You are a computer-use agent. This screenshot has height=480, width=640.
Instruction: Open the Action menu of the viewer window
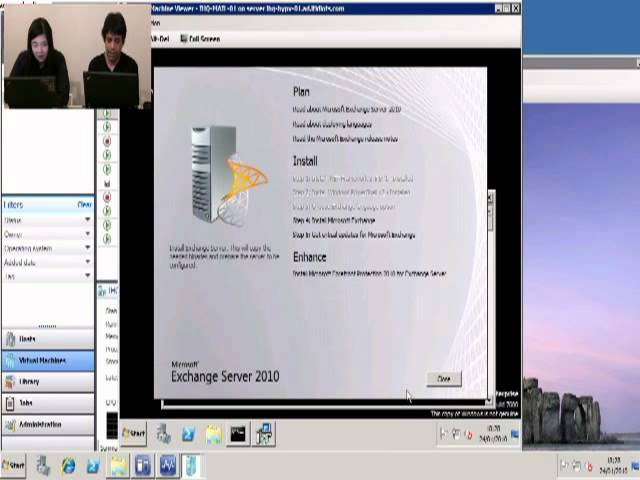(156, 23)
